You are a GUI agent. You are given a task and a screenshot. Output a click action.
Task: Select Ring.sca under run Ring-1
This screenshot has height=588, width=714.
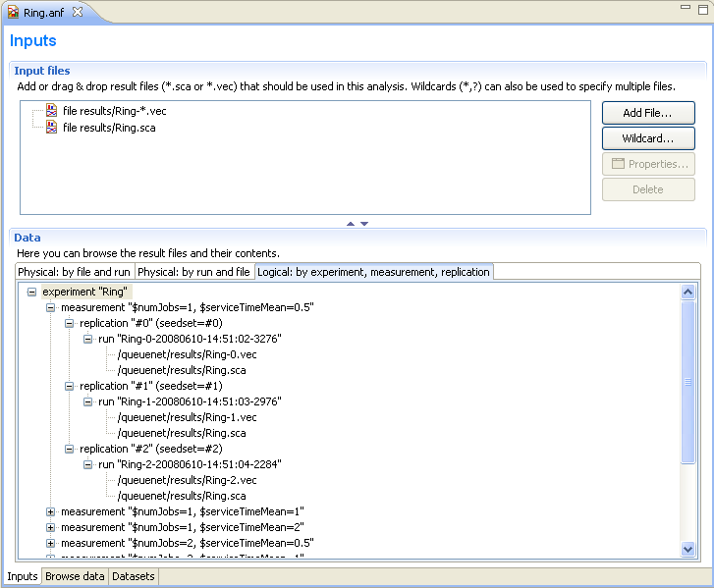point(182,433)
